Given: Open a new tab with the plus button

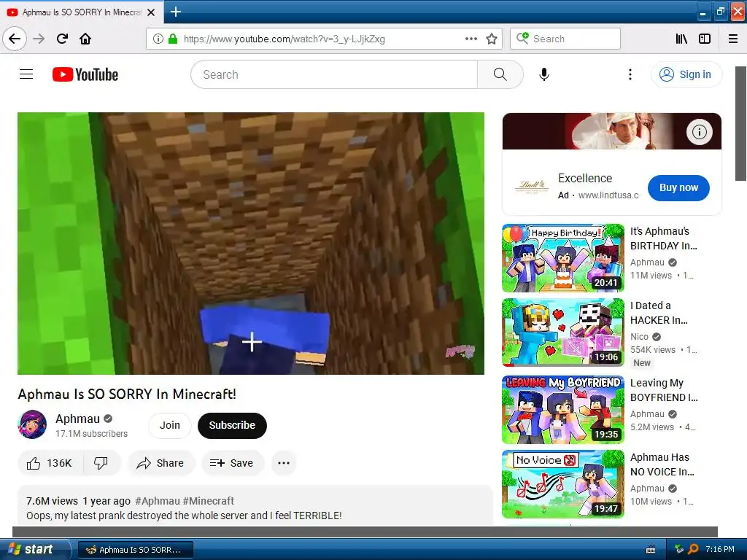Looking at the screenshot, I should pos(175,12).
